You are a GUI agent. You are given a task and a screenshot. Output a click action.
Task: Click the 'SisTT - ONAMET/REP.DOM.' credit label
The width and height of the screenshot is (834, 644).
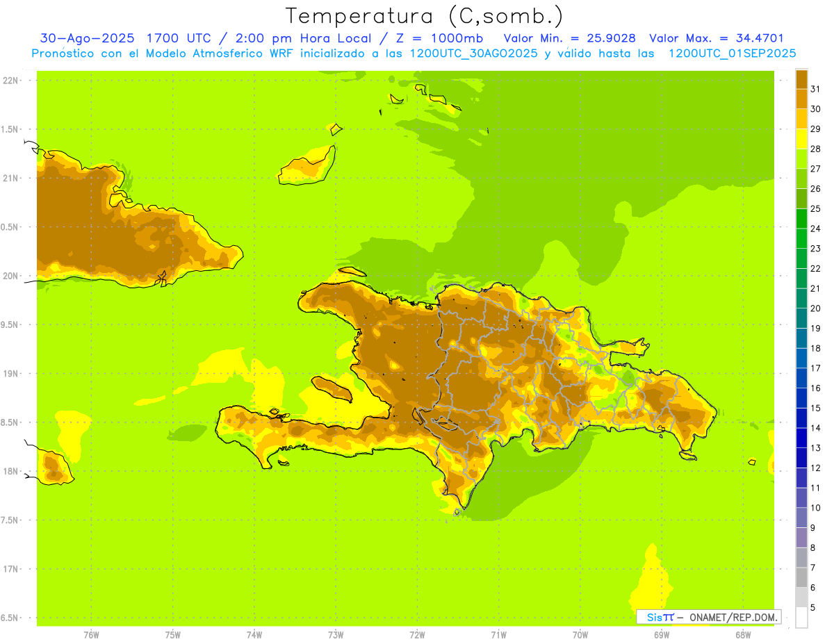point(708,617)
